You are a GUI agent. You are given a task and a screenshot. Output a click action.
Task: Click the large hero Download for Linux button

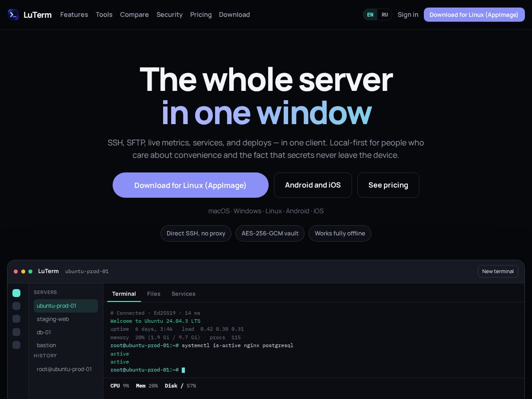(x=191, y=185)
